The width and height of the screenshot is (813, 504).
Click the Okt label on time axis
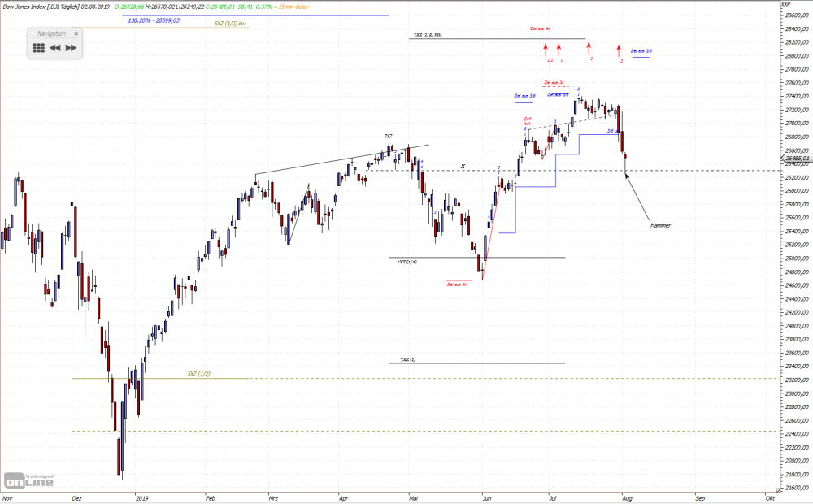coord(770,498)
